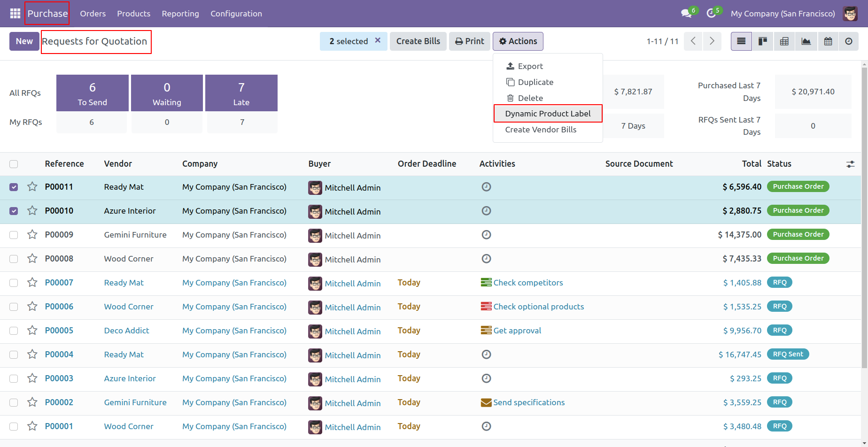Select Create Vendor Bills action
The image size is (868, 447).
548,130
